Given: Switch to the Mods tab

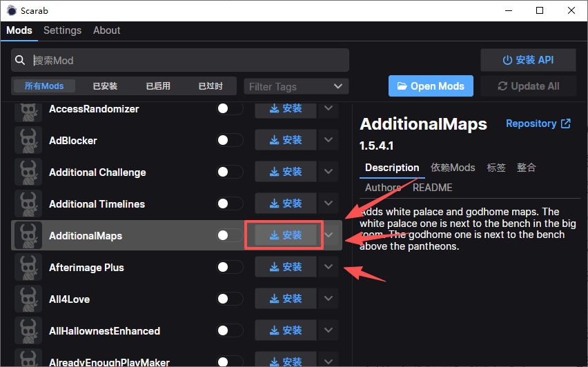Looking at the screenshot, I should pyautogui.click(x=19, y=30).
